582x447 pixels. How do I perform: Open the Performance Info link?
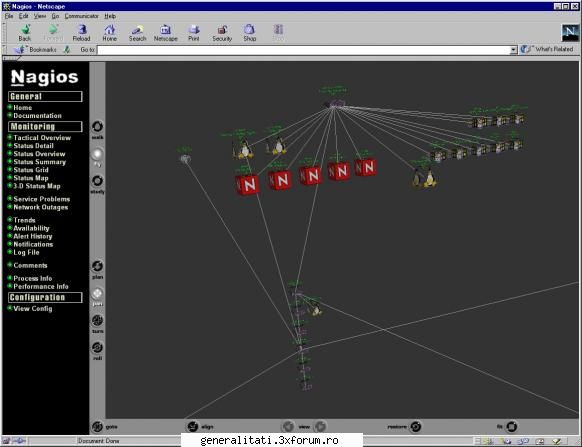(x=41, y=287)
